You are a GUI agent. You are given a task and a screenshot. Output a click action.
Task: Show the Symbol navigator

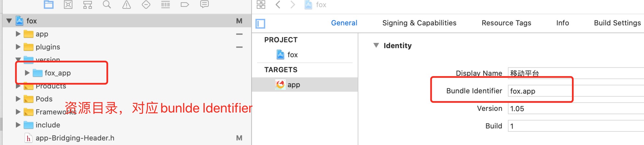(x=88, y=5)
